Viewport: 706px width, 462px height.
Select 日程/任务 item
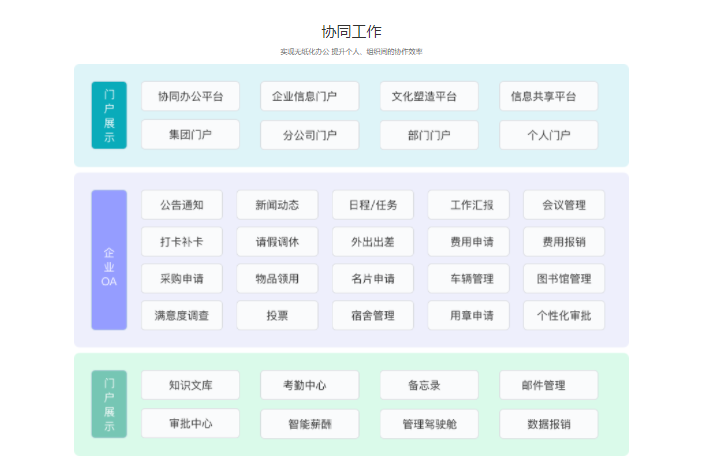pos(373,205)
